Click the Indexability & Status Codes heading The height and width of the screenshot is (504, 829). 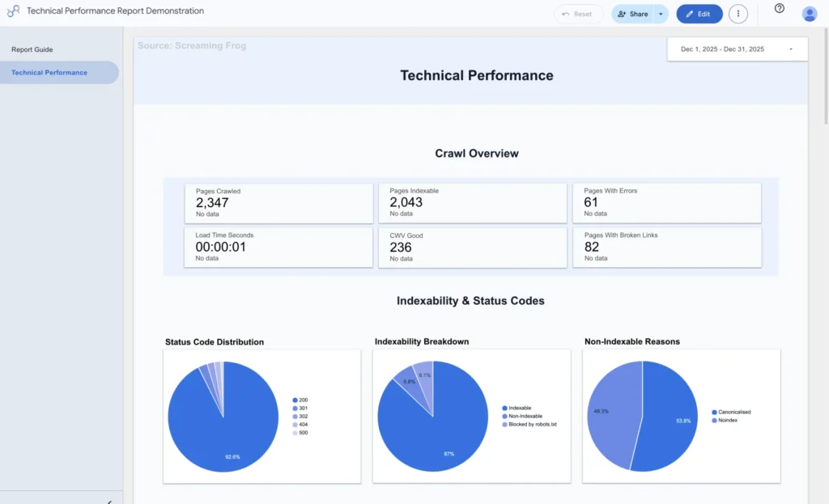(470, 301)
